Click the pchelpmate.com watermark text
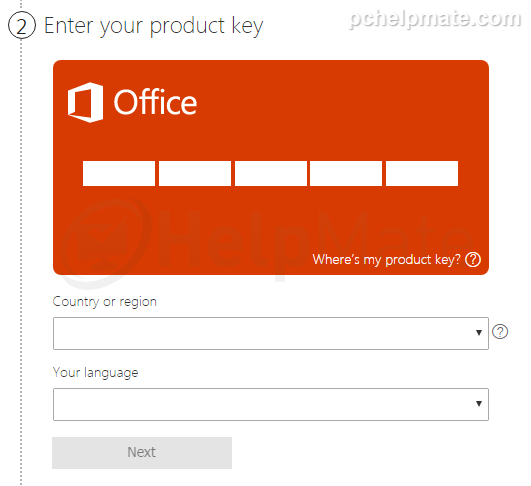The height and width of the screenshot is (486, 531). [435, 18]
